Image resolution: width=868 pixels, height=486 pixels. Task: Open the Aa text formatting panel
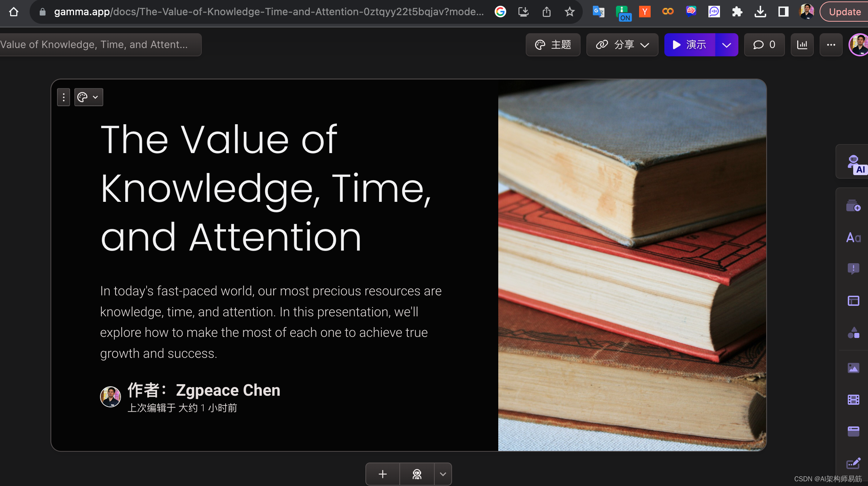(x=853, y=238)
